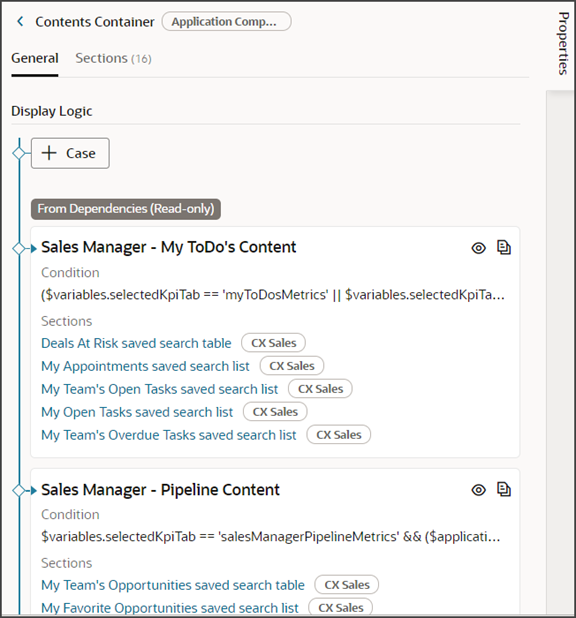Screen dimensions: 576x618
Task: Click the myToDosMetrics condition expression
Action: coord(273,294)
